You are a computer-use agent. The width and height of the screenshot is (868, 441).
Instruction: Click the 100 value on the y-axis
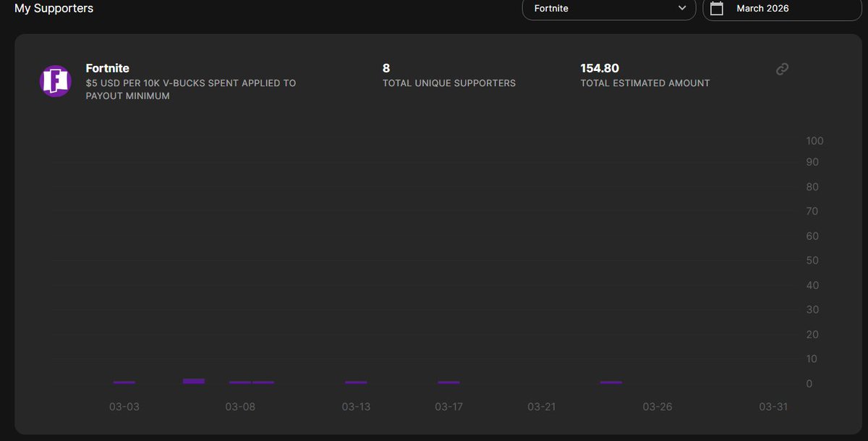click(815, 140)
